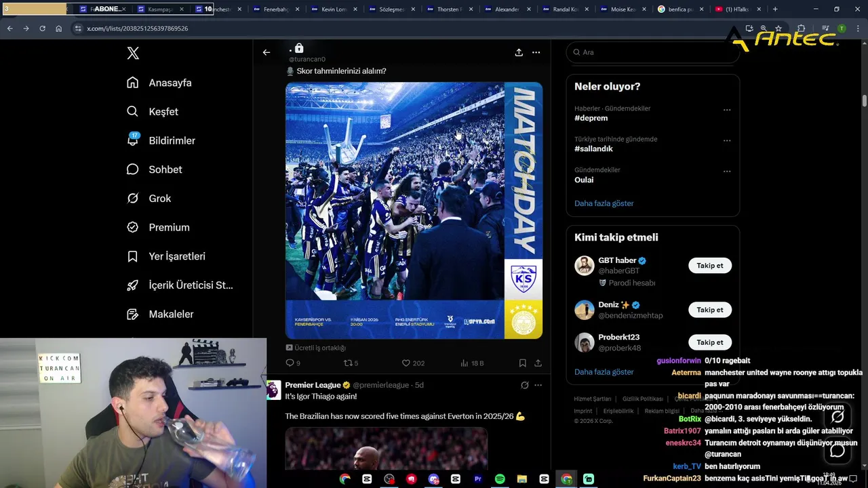Open Premiere Pro from the taskbar
The width and height of the screenshot is (868, 488).
[x=478, y=479]
